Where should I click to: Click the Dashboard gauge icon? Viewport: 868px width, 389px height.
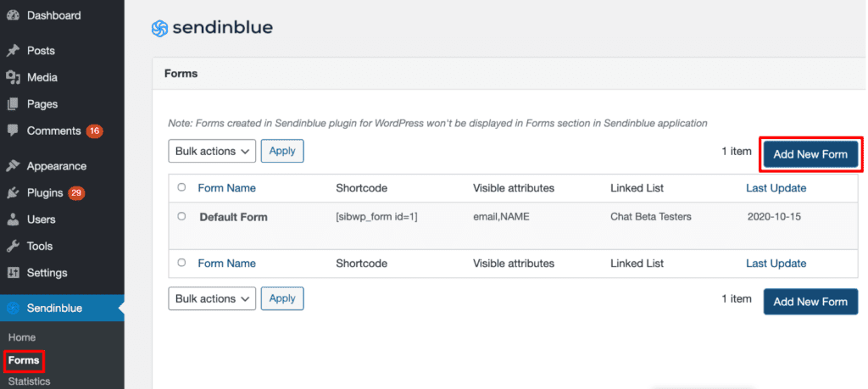13,15
